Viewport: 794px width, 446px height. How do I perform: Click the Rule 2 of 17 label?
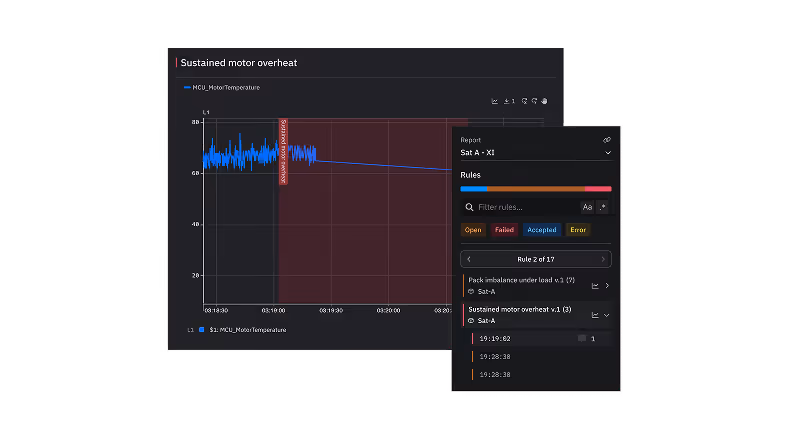pyautogui.click(x=535, y=259)
